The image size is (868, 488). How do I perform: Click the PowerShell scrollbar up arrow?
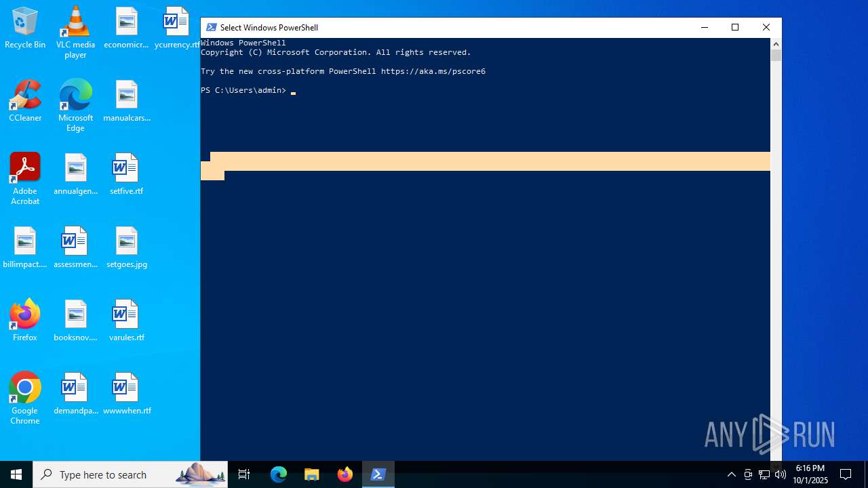776,44
